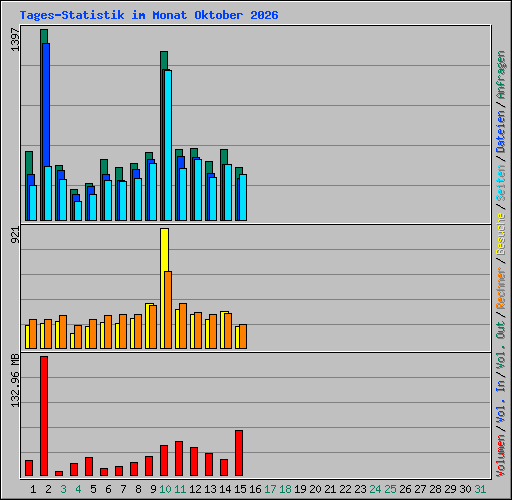Click day number "20" on the x-axis

coord(315,489)
